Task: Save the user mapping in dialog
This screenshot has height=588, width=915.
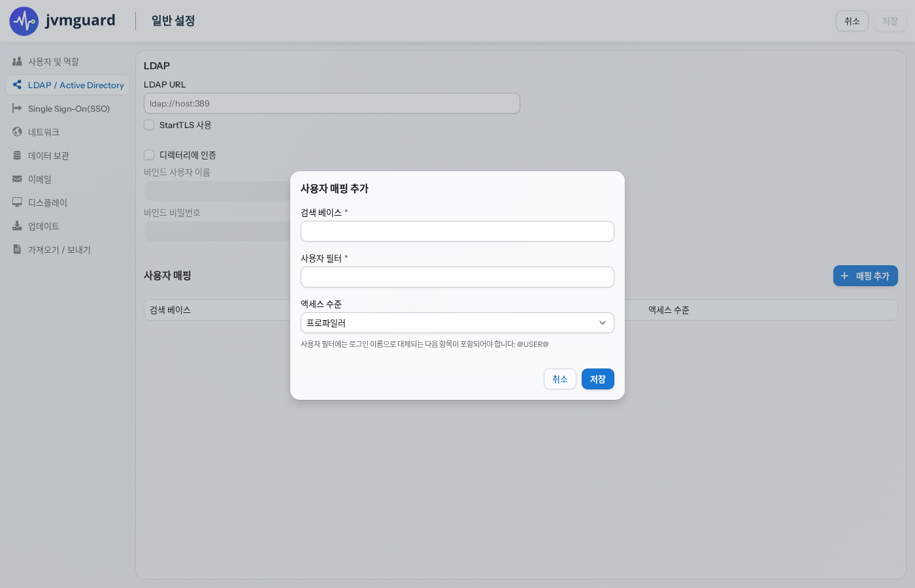Action: [598, 379]
